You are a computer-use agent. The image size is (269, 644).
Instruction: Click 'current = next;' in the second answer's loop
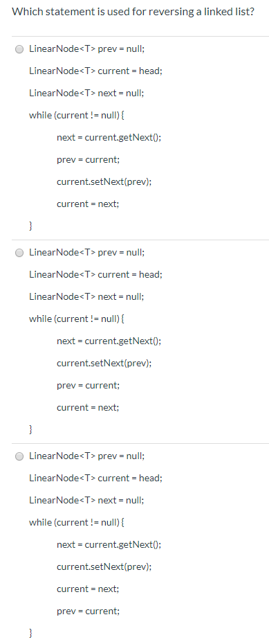[88, 407]
